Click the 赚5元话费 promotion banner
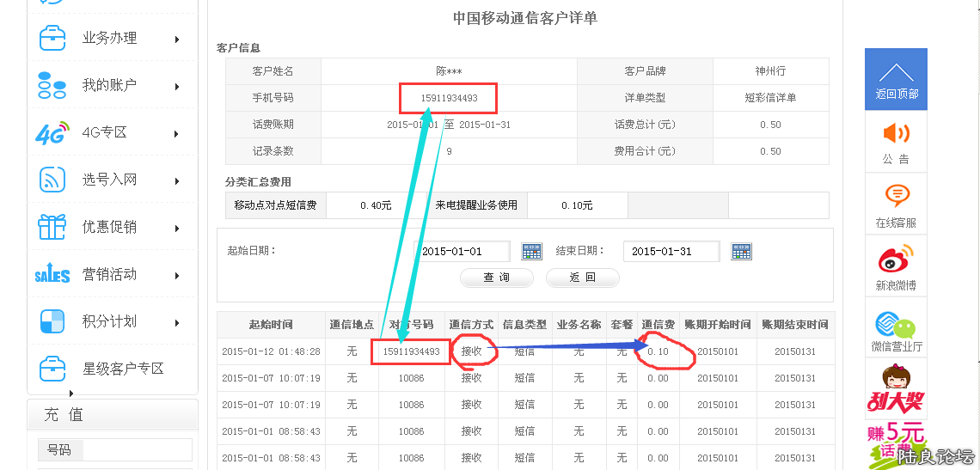The image size is (980, 470). [x=896, y=445]
